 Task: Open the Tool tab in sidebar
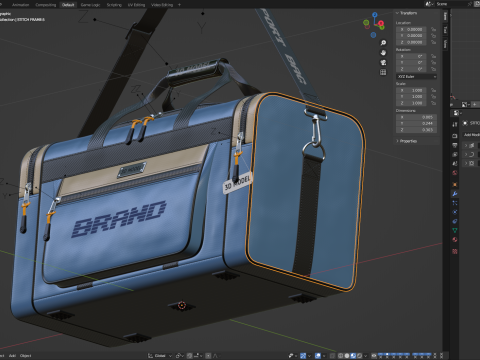point(445,30)
